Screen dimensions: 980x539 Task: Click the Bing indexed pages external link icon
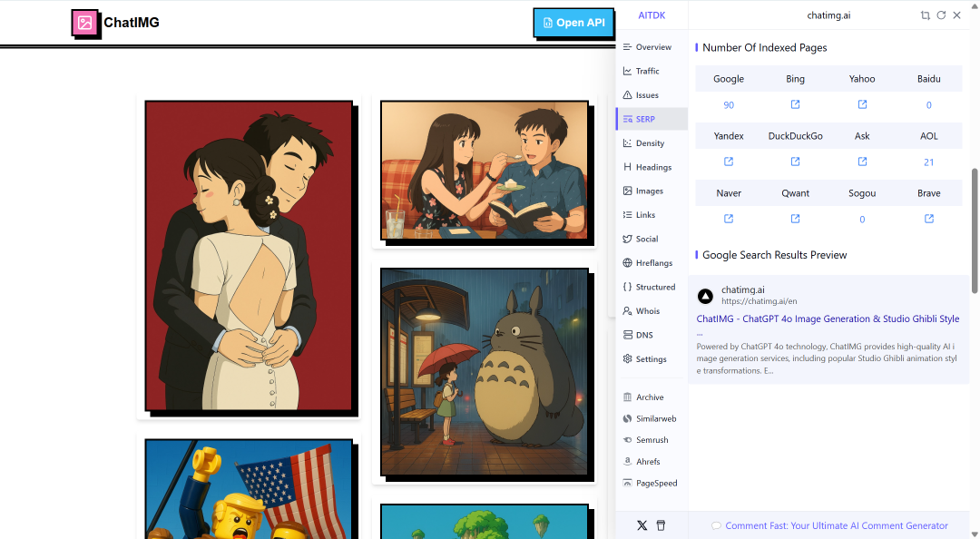[795, 104]
